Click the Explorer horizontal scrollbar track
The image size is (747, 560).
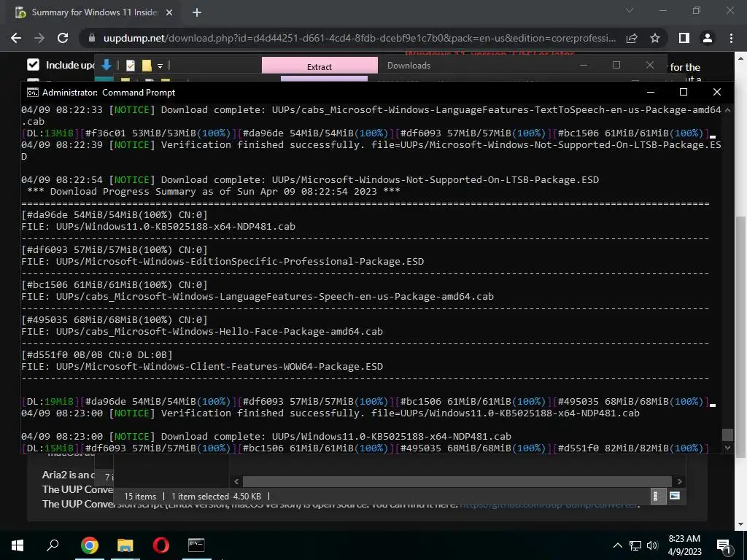(457, 481)
